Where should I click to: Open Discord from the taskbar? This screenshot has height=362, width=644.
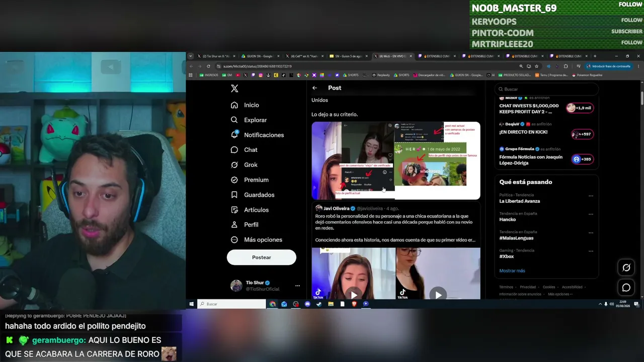(x=307, y=304)
